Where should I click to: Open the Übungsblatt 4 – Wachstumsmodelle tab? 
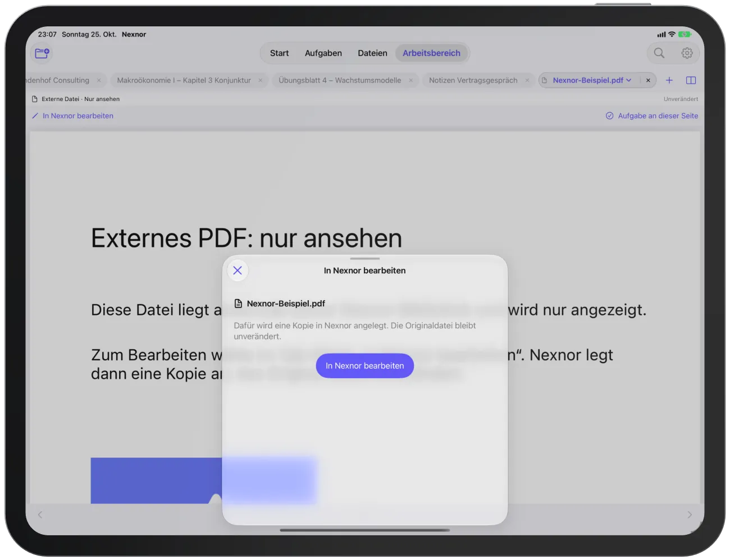(340, 80)
